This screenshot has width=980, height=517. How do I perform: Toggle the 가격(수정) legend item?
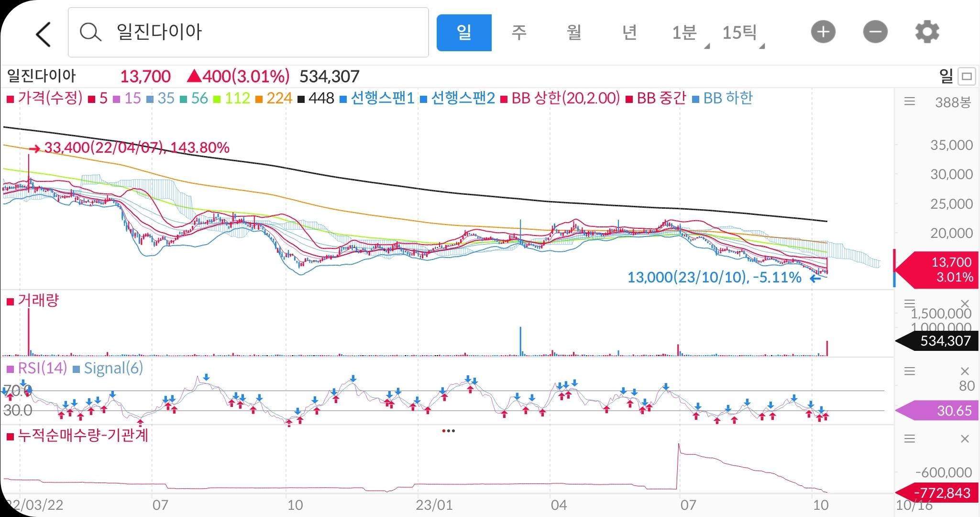44,99
